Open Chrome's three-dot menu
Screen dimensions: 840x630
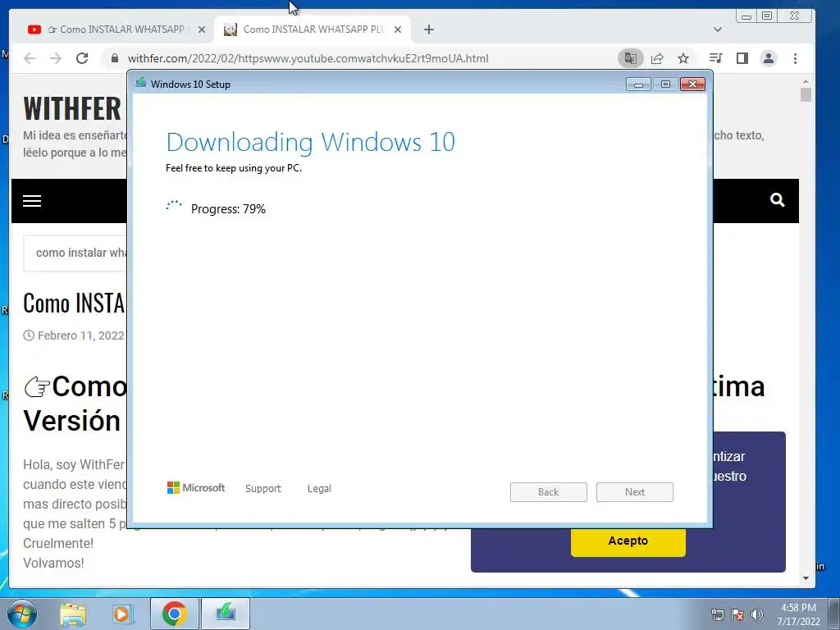click(795, 58)
